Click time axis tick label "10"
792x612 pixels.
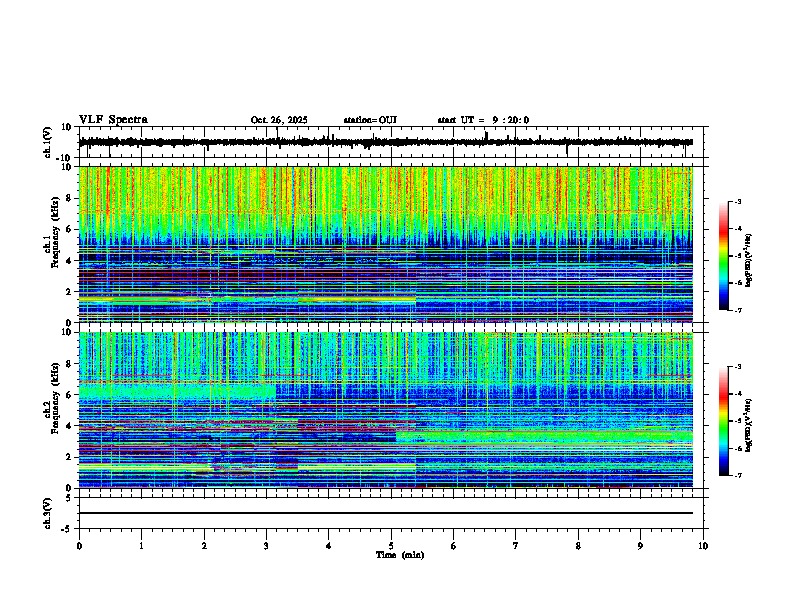click(703, 546)
